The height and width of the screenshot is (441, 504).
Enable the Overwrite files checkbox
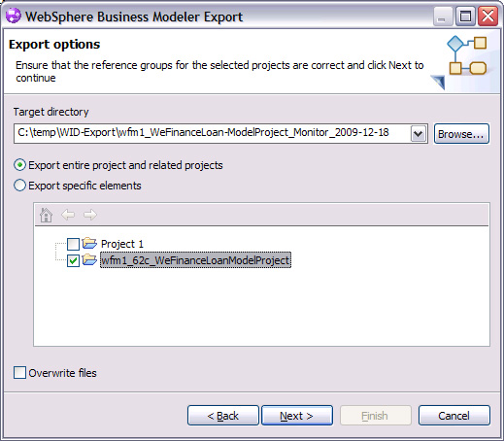coord(19,372)
